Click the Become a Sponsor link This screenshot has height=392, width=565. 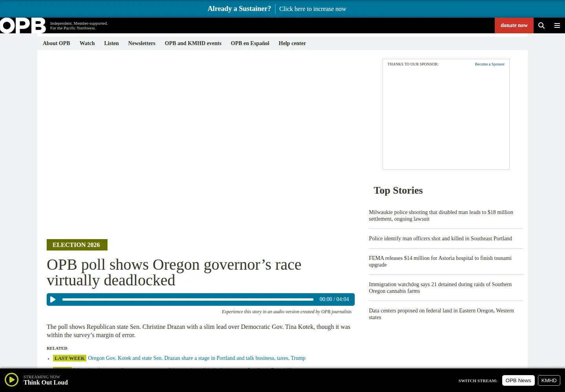[x=490, y=64]
